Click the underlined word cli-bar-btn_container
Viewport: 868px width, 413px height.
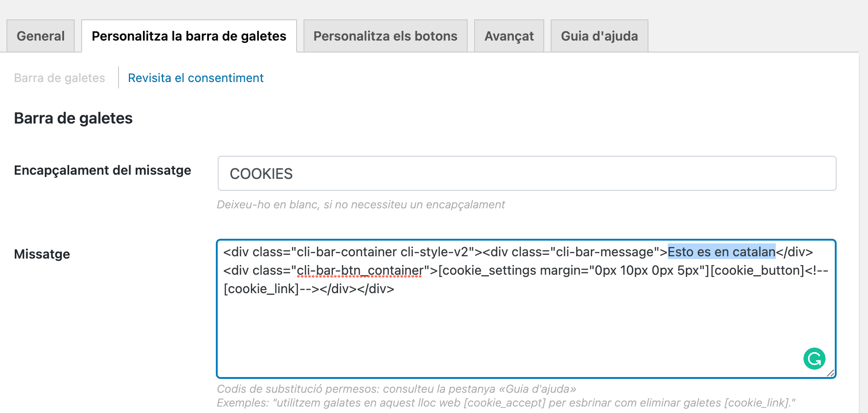tap(360, 270)
